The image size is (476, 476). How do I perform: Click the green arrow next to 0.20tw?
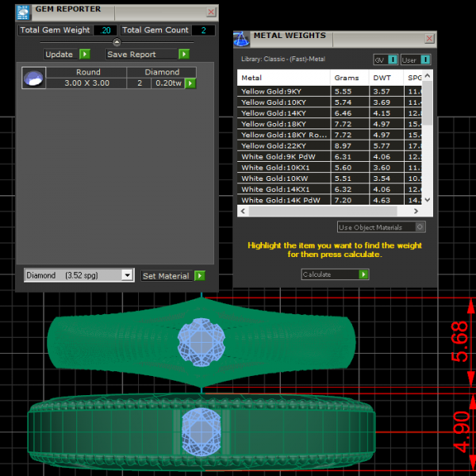pos(190,83)
